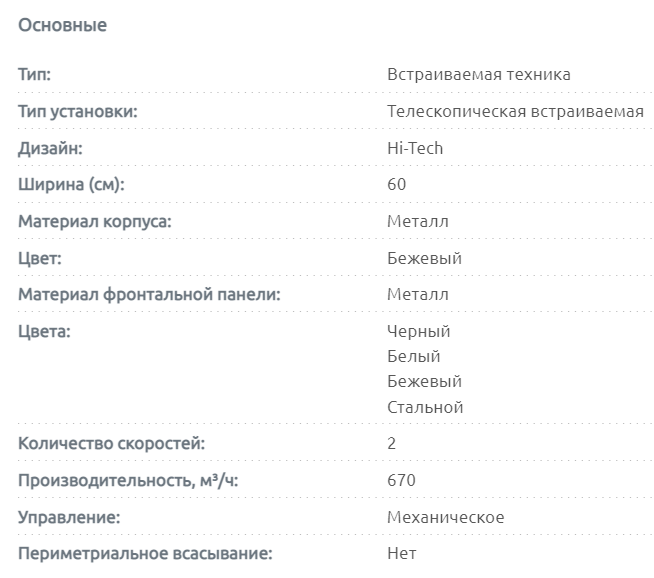Click the "Встраиваемая техника" type value
Screen dimensions: 654x578
pyautogui.click(x=479, y=75)
